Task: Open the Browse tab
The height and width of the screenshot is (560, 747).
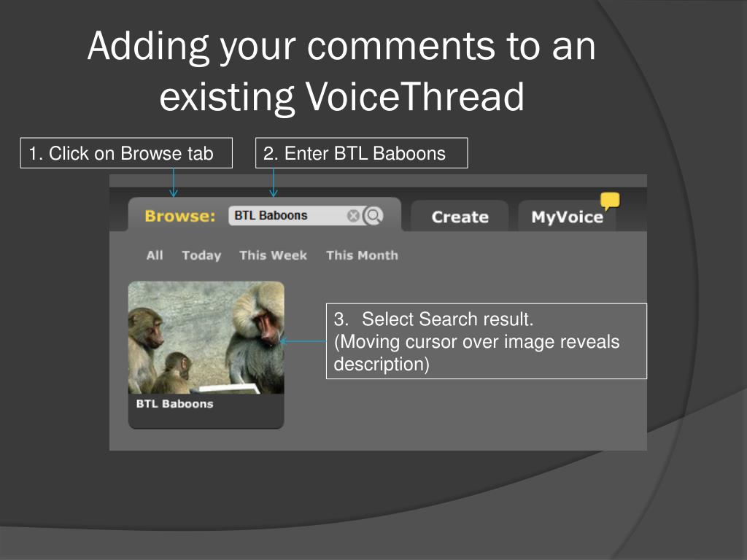Action: (179, 216)
